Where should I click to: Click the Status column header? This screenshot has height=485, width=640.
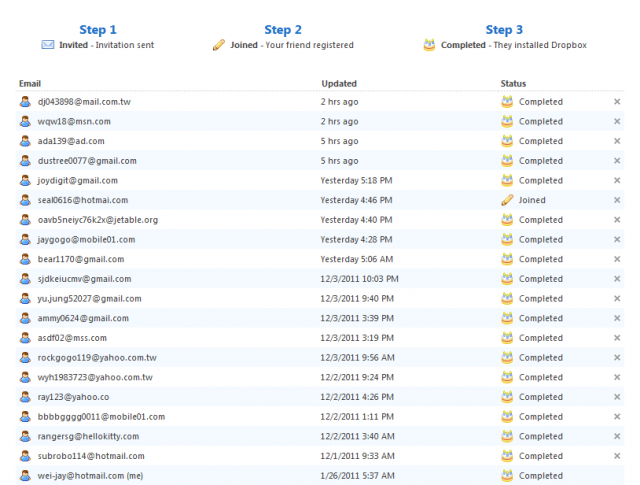513,83
